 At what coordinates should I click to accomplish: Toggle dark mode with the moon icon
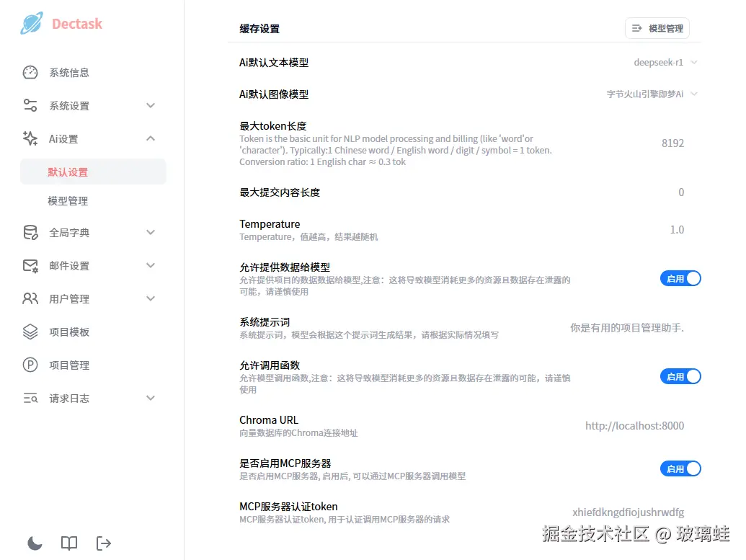[x=35, y=543]
